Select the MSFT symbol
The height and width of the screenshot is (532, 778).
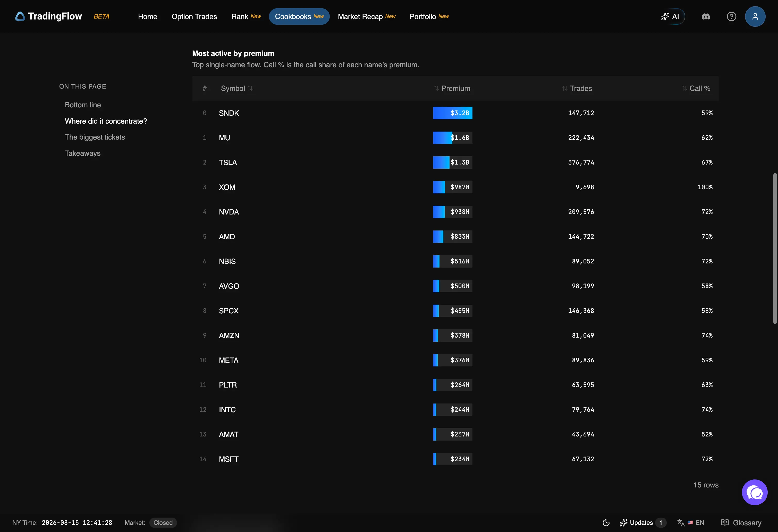[x=229, y=459]
